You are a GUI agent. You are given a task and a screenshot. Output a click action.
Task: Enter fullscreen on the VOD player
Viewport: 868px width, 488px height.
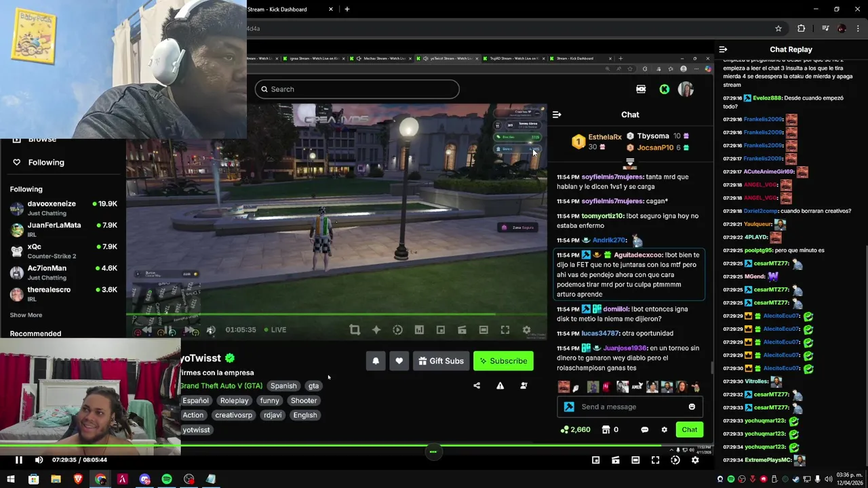tap(655, 460)
